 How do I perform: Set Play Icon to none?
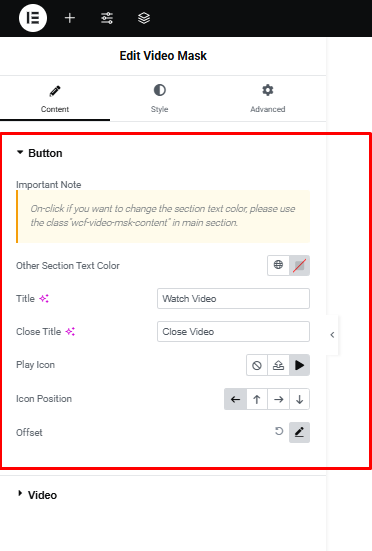pos(257,365)
